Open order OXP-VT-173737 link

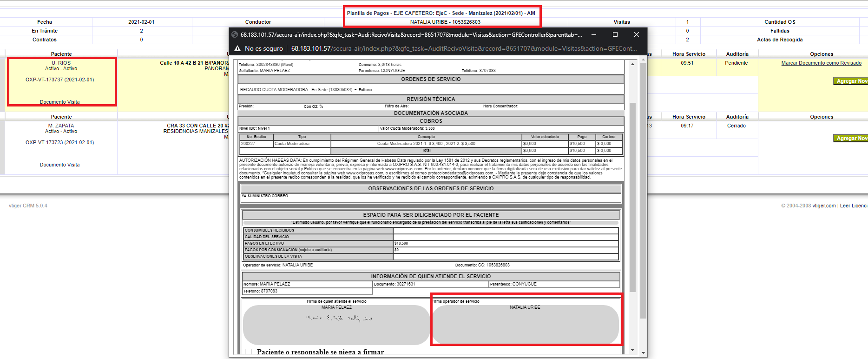(59, 80)
